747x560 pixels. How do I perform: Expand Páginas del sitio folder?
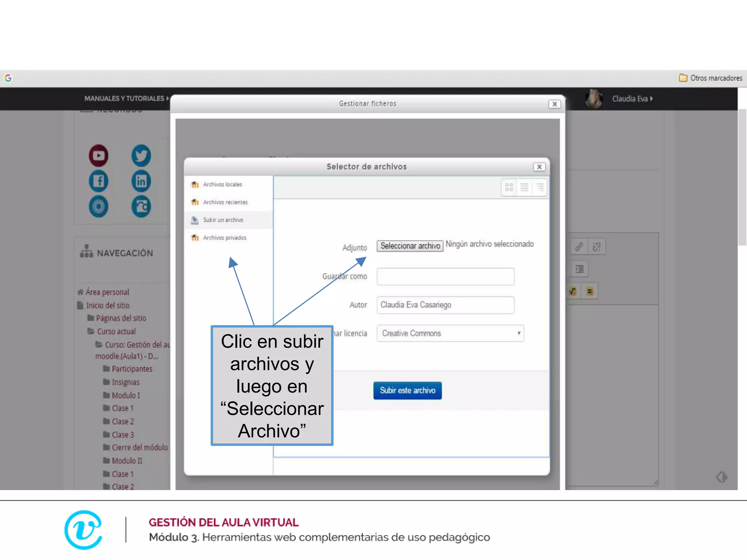pyautogui.click(x=121, y=318)
